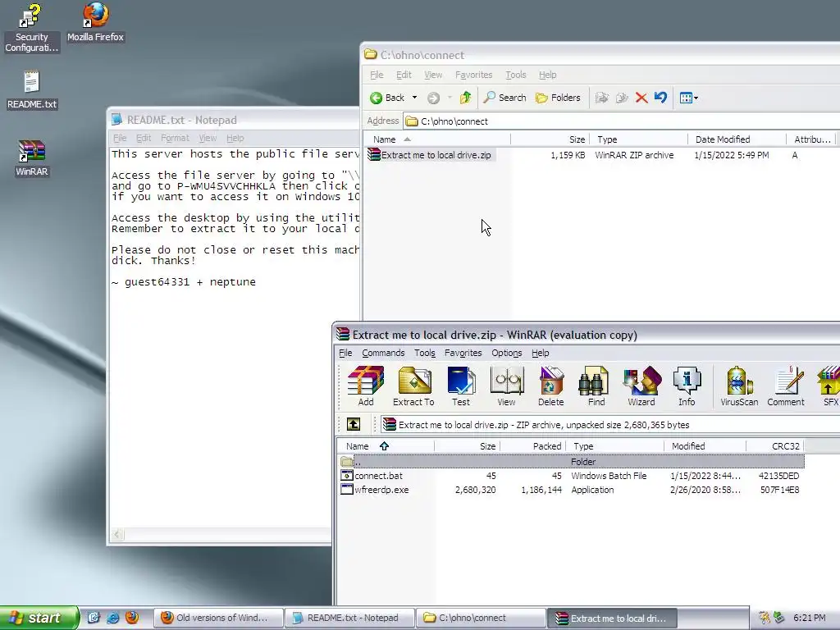Launch the Wizard in WinRAR toolbar
Screen dimensions: 840x630
click(x=641, y=386)
